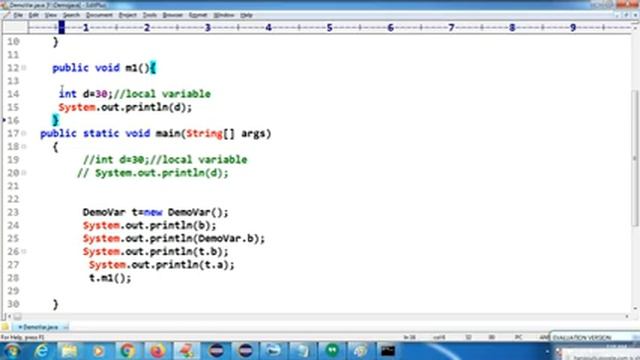This screenshot has width=640, height=360.
Task: Open the Document menu
Action: [99, 15]
